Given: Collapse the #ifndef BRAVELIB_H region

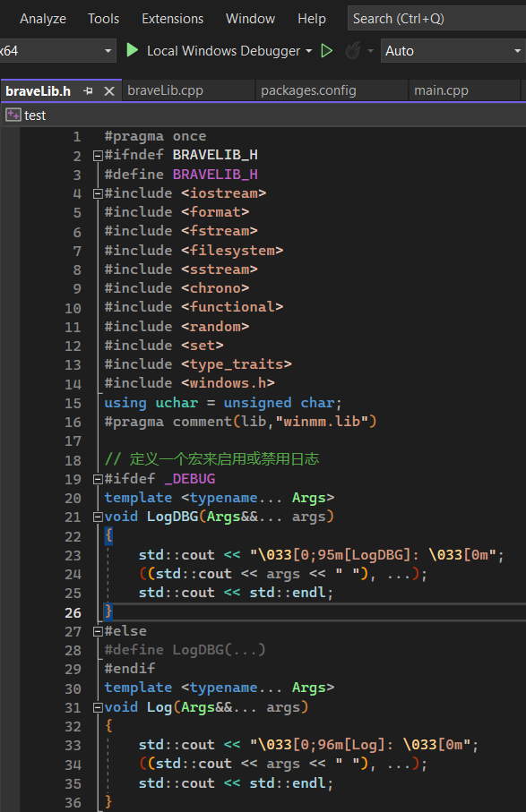Looking at the screenshot, I should pyautogui.click(x=98, y=156).
